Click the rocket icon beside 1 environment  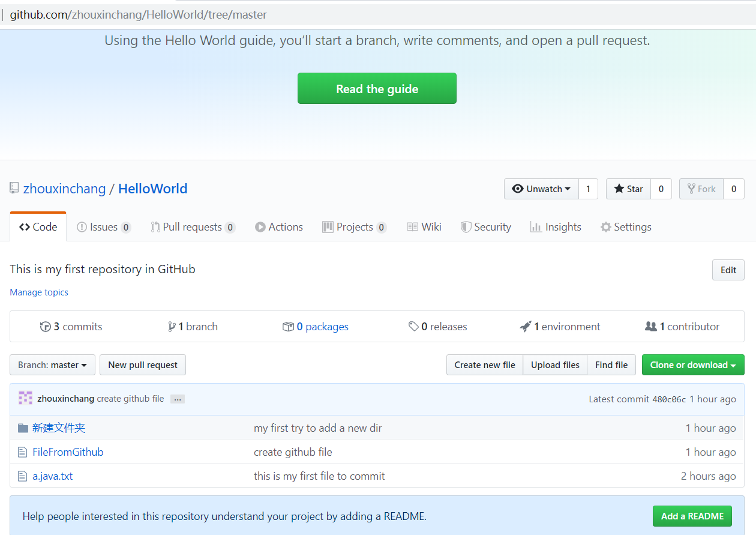point(526,327)
